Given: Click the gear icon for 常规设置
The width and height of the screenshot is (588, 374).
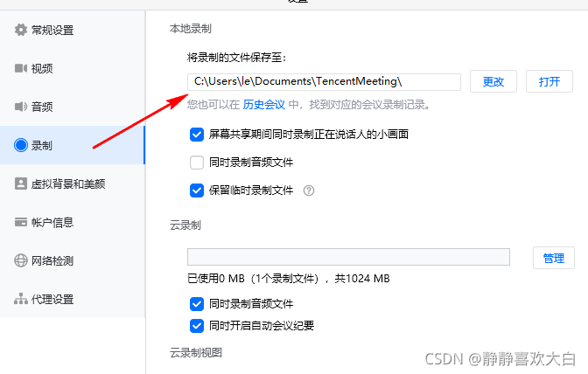Looking at the screenshot, I should [x=21, y=30].
